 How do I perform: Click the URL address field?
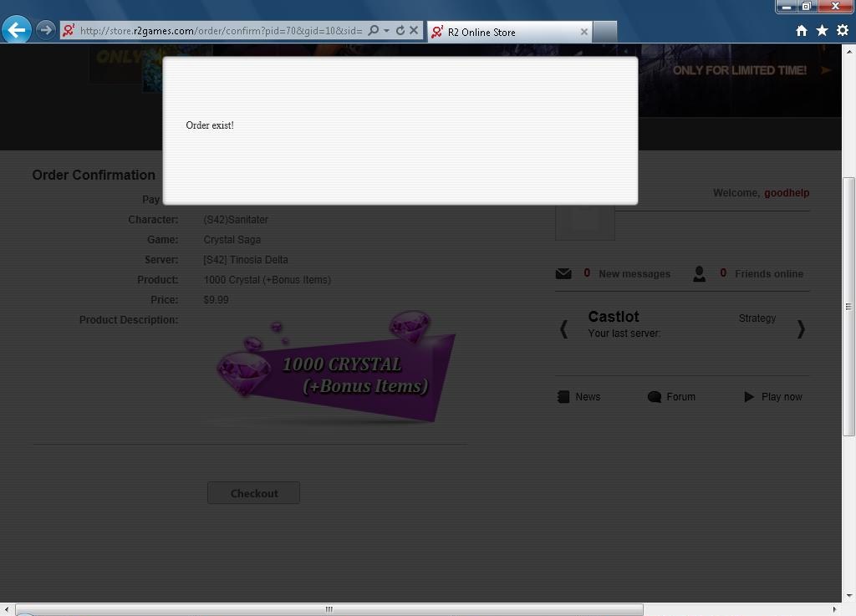coord(222,31)
